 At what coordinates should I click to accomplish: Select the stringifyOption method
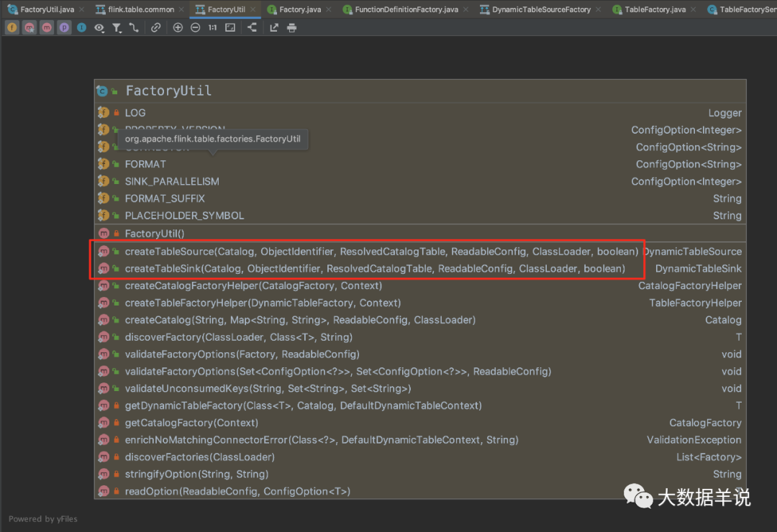coord(420,474)
